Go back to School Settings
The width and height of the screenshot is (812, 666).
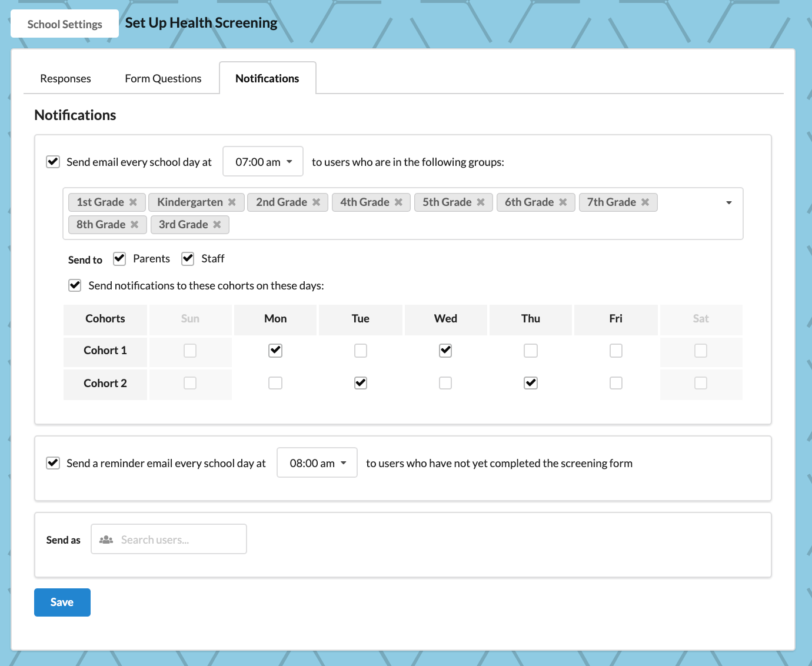pos(65,24)
